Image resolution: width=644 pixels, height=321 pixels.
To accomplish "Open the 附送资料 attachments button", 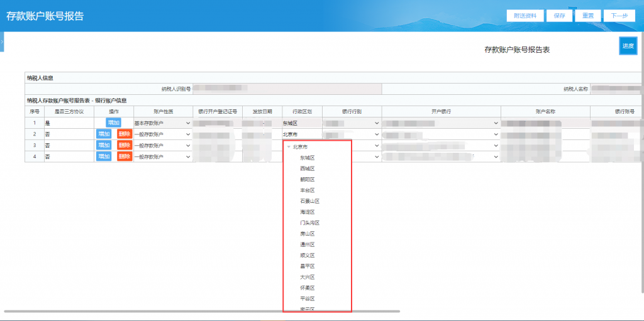I will [x=525, y=16].
